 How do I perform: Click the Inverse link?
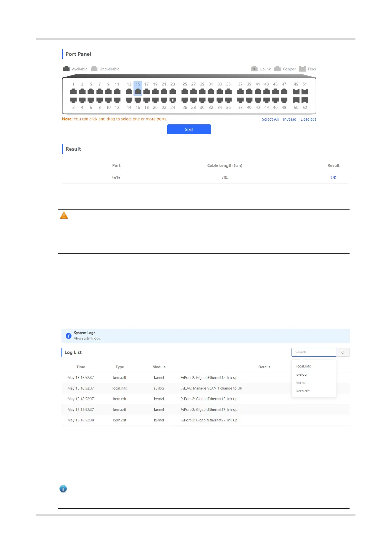pyautogui.click(x=290, y=119)
